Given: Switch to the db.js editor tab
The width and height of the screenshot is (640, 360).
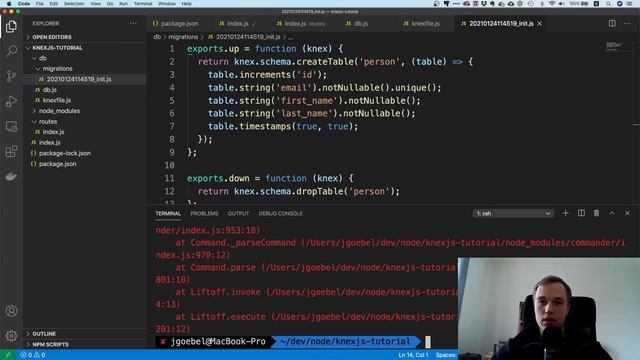Looking at the screenshot, I should pos(357,24).
